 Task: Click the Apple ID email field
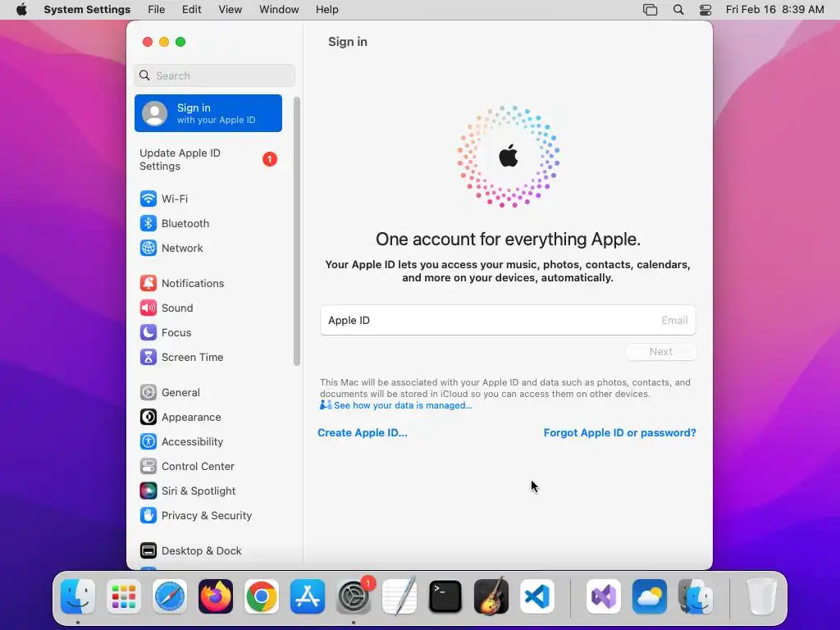(508, 321)
